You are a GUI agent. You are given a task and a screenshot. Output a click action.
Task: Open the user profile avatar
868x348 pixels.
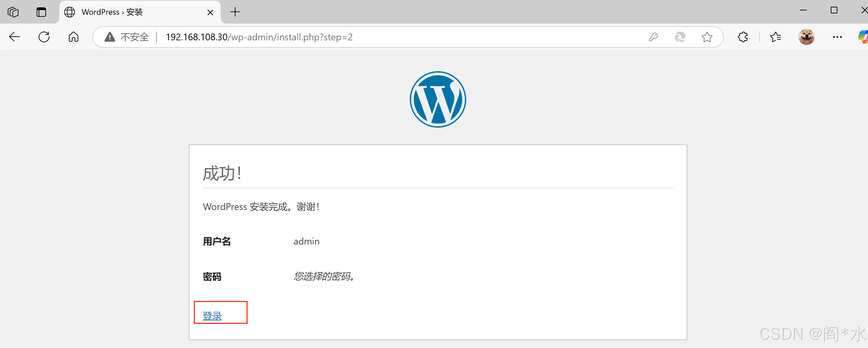pos(806,37)
